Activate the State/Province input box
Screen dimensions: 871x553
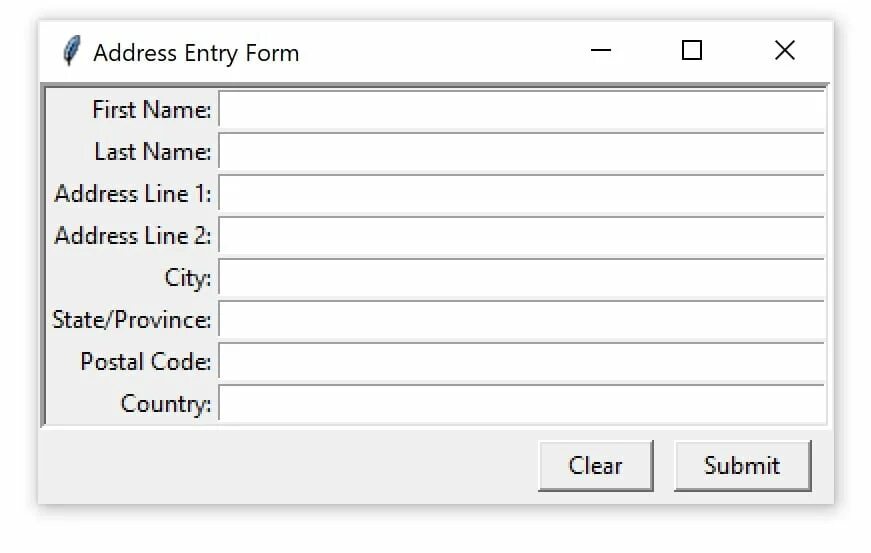click(x=521, y=321)
